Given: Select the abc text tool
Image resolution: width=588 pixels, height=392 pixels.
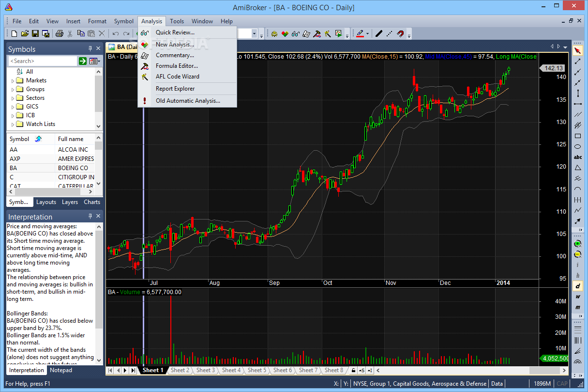Looking at the screenshot, I should [577, 157].
